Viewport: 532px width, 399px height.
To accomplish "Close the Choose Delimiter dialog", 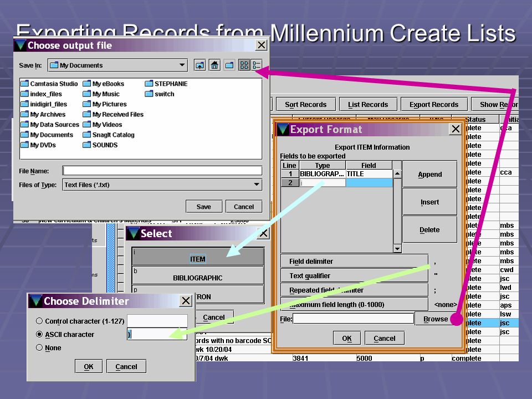I will (x=186, y=300).
